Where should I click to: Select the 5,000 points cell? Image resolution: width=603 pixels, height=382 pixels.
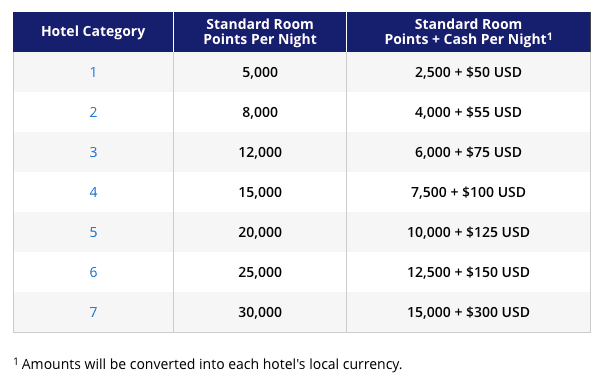click(260, 72)
